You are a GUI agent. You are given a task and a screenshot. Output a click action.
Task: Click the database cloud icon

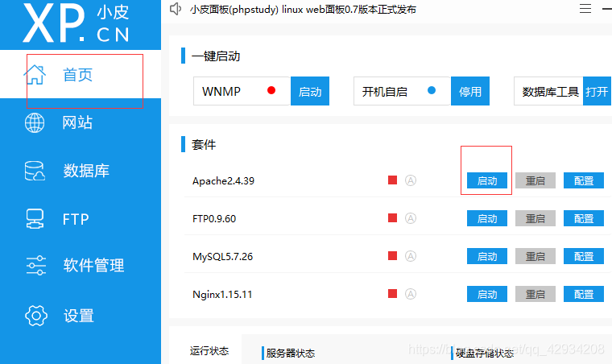35,171
